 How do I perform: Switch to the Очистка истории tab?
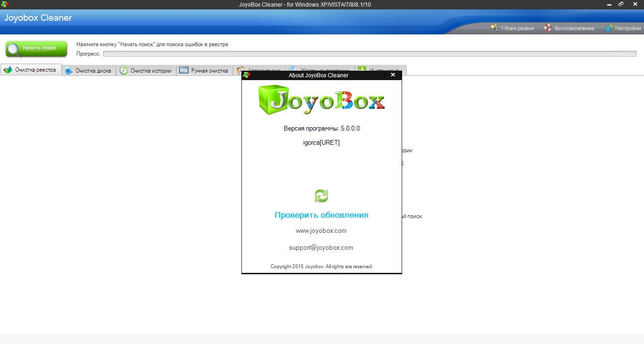pyautogui.click(x=146, y=71)
